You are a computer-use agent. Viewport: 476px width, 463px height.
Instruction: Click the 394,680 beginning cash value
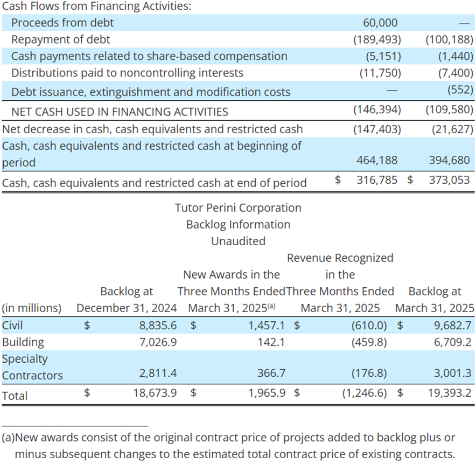pyautogui.click(x=449, y=160)
